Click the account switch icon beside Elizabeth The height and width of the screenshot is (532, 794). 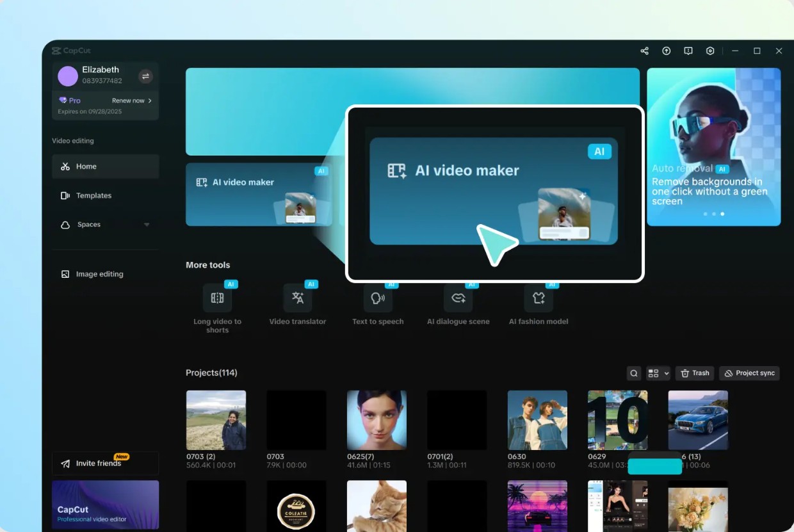(145, 76)
